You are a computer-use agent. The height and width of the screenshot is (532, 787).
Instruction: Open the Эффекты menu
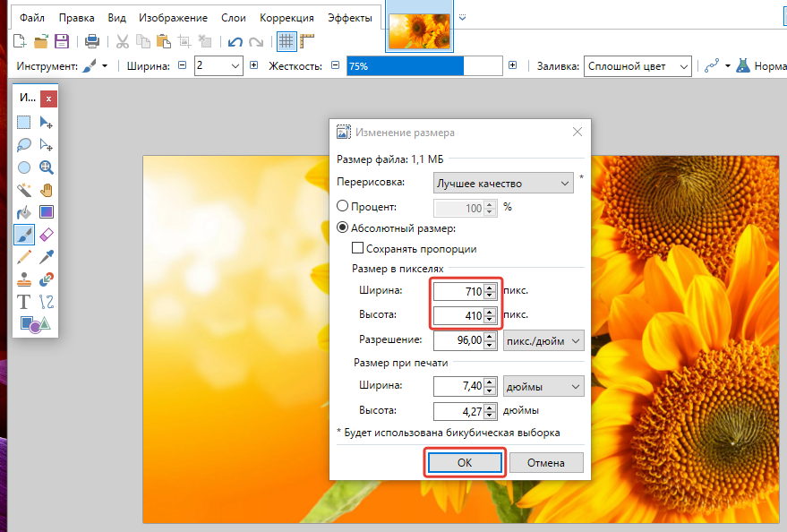tap(350, 18)
